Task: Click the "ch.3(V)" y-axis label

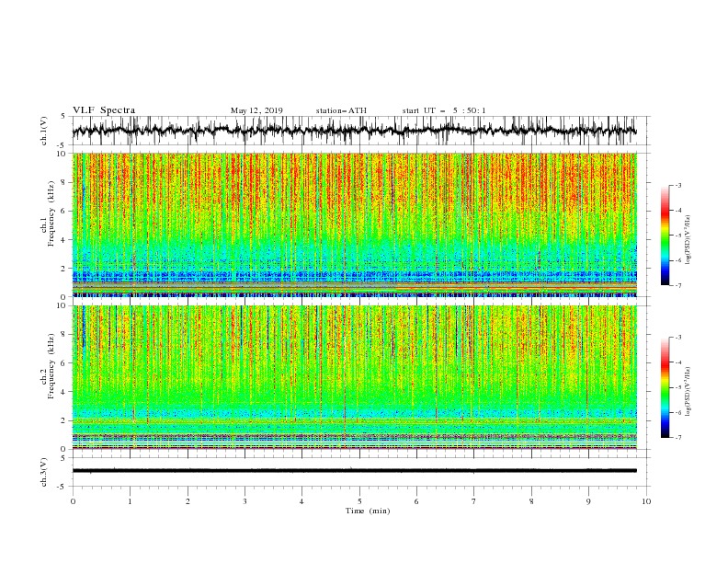Action: click(44, 472)
